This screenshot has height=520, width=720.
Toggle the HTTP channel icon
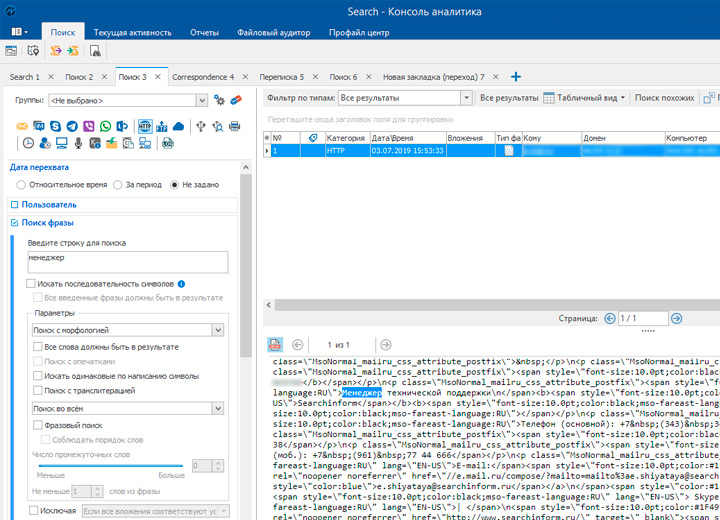click(145, 126)
